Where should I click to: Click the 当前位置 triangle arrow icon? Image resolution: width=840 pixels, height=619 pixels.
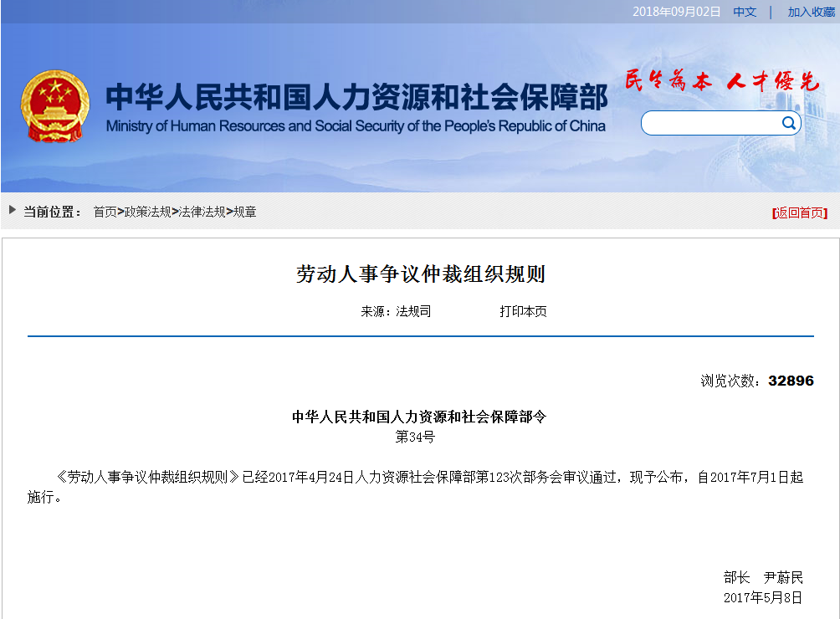point(13,210)
